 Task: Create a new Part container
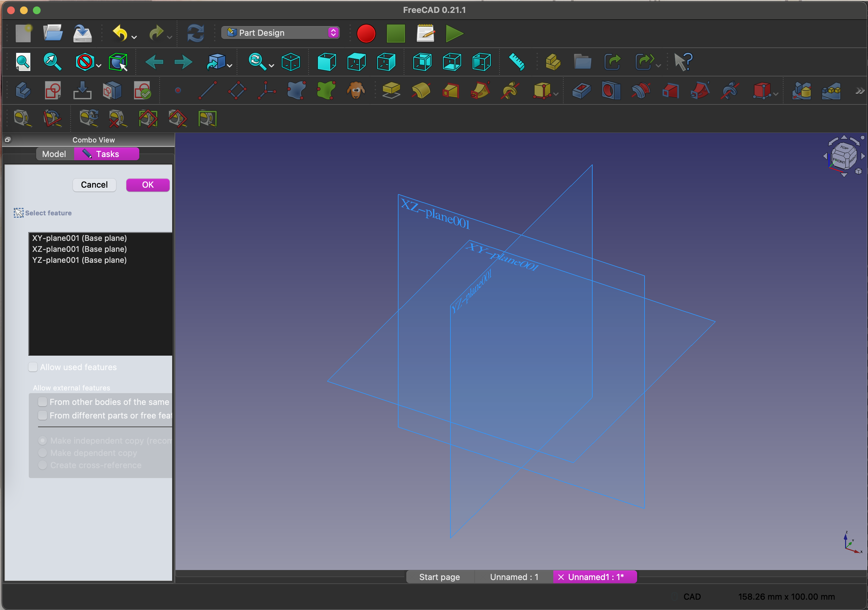(553, 62)
